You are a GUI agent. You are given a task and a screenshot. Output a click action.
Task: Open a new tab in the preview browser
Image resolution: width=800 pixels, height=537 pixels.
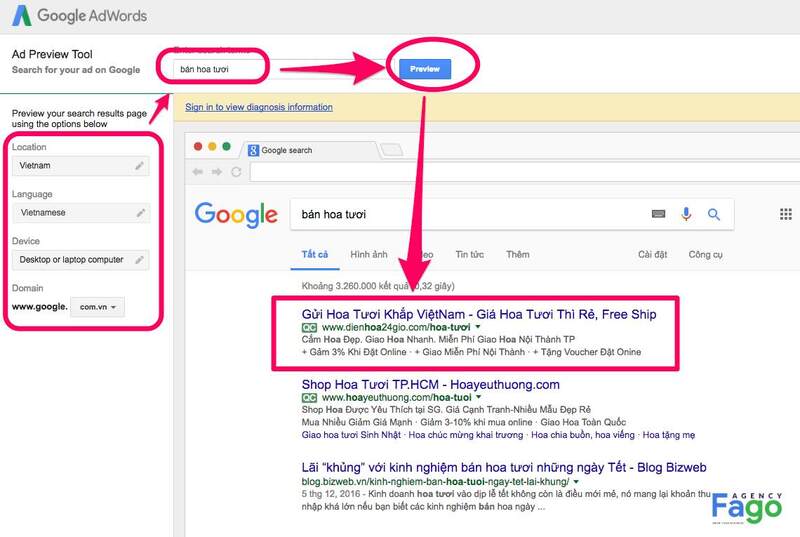pos(392,150)
